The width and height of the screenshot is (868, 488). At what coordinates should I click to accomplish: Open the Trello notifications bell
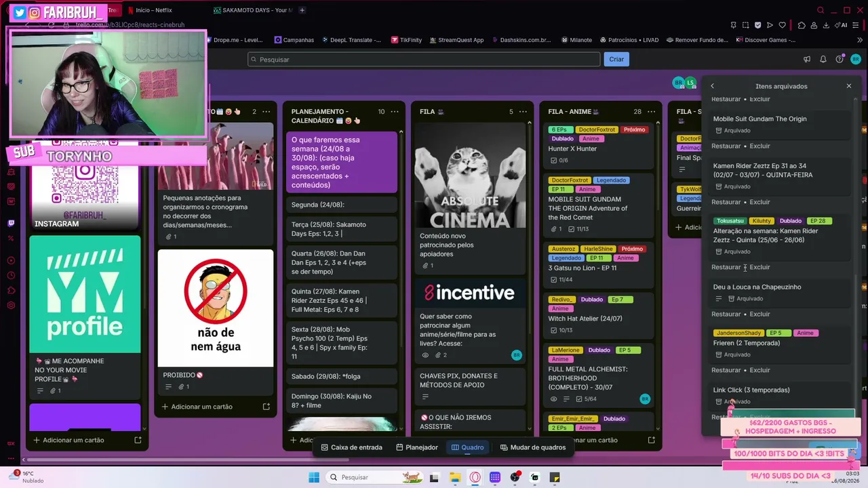point(823,59)
